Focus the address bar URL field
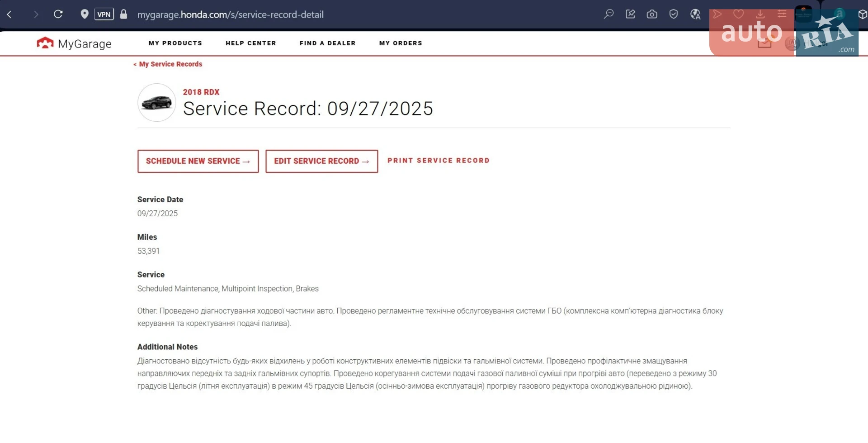This screenshot has width=868, height=443. (x=231, y=14)
